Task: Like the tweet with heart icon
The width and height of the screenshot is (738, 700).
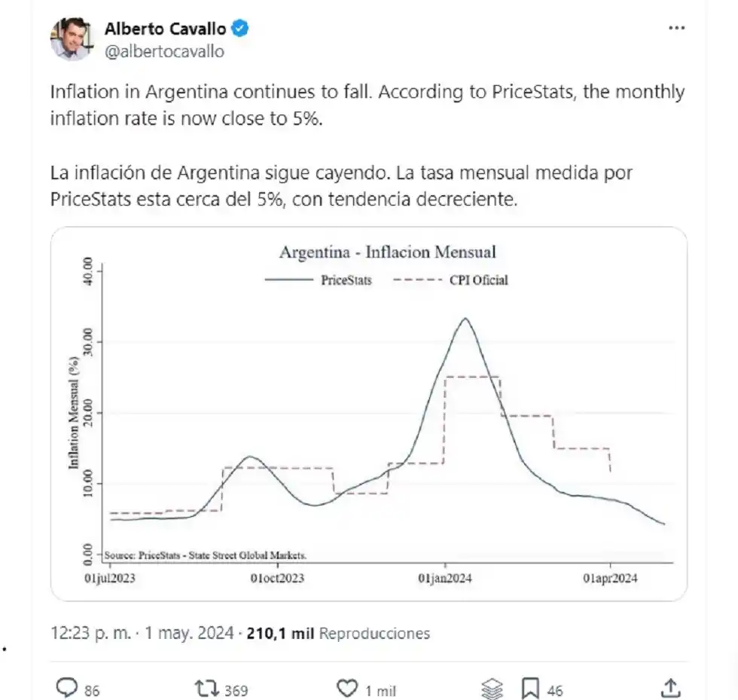Action: (347, 687)
